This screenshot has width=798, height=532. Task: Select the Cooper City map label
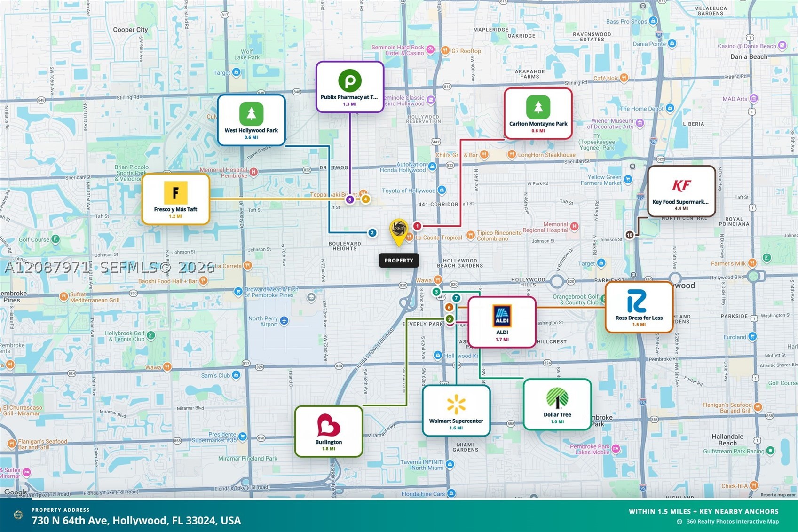[130, 30]
